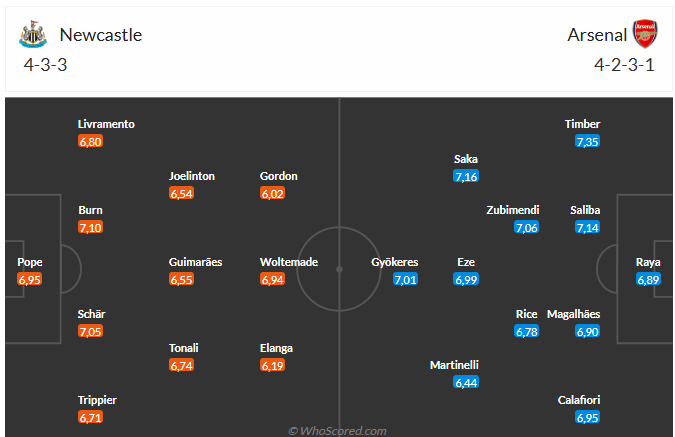Click Guimarães player label

pos(195,262)
